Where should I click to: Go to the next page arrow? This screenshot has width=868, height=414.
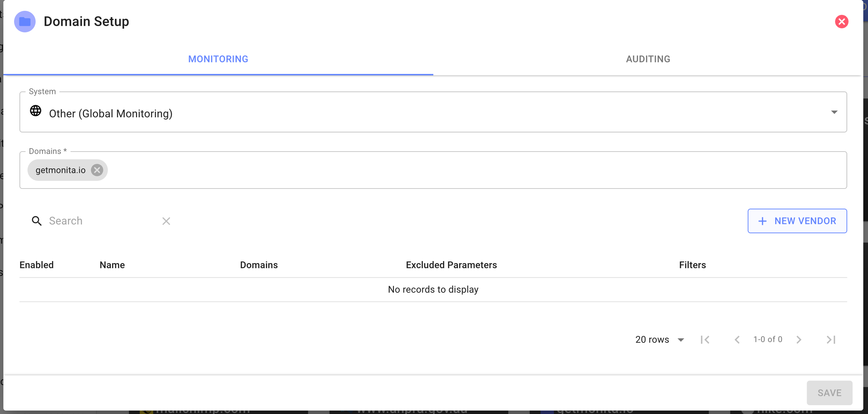tap(799, 339)
